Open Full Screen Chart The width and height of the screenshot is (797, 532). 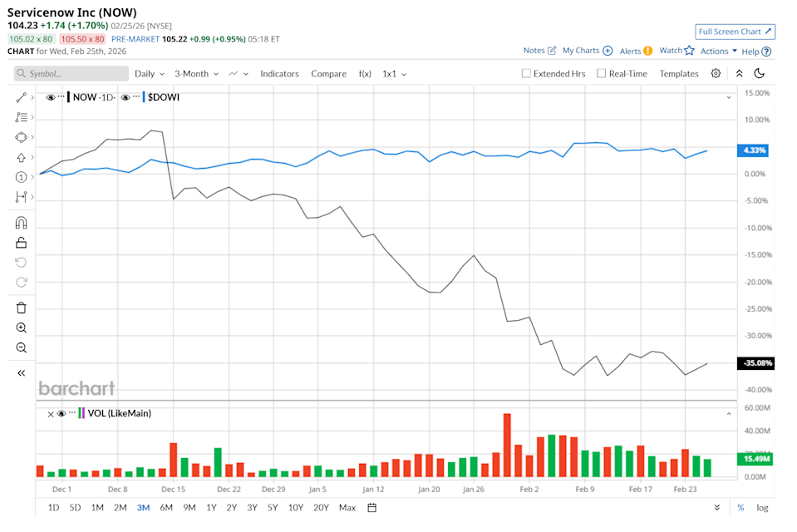click(x=735, y=32)
